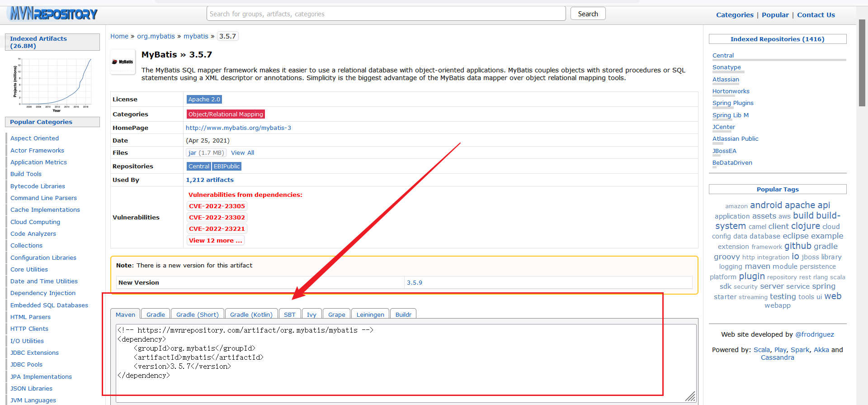
Task: Open JSON Libraries category
Action: [31, 388]
